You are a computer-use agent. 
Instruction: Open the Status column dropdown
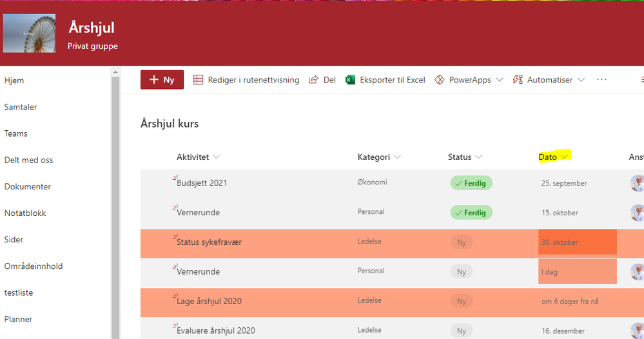point(478,157)
